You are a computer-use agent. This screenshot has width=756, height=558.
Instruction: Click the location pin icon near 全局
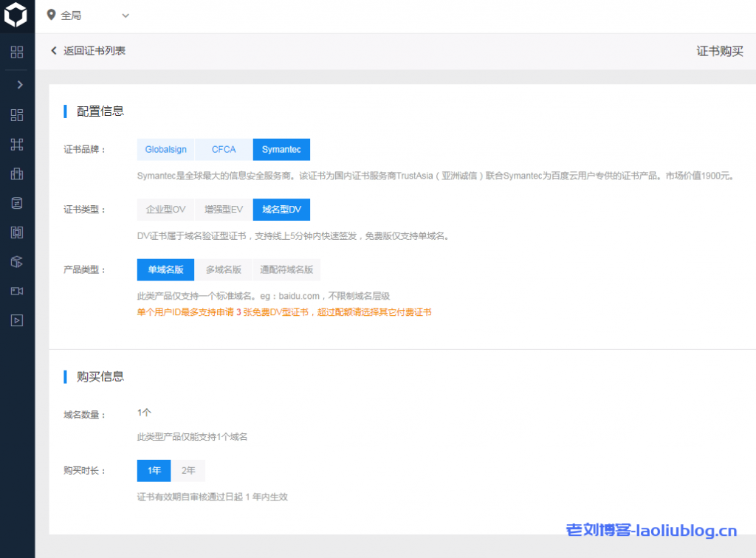coord(50,15)
